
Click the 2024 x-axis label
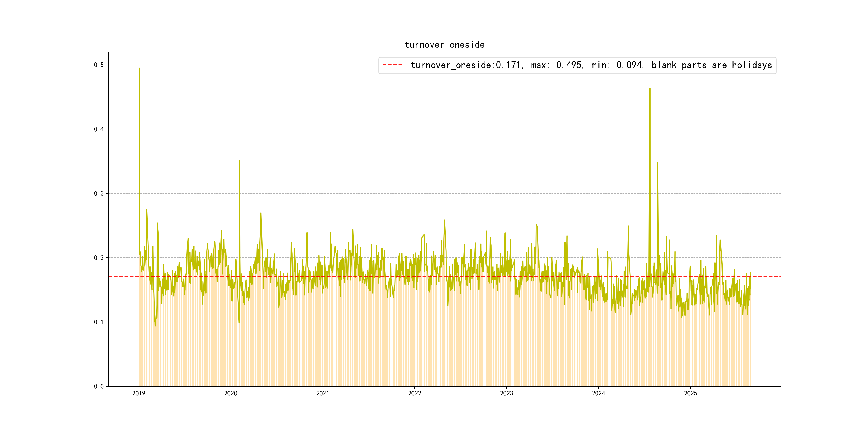tap(598, 393)
